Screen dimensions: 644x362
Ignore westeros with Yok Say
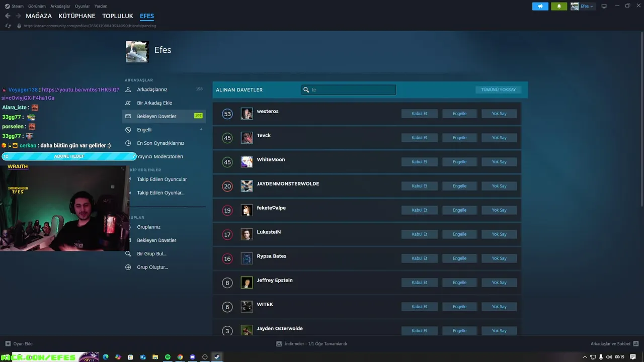point(499,114)
